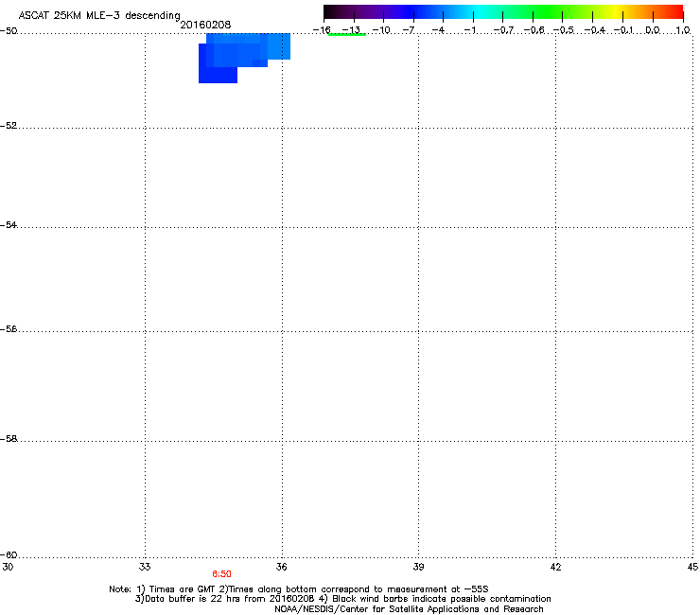Viewport: 700px width, 615px height.
Task: Click the '-52' latitude axis label
Action: (x=9, y=126)
